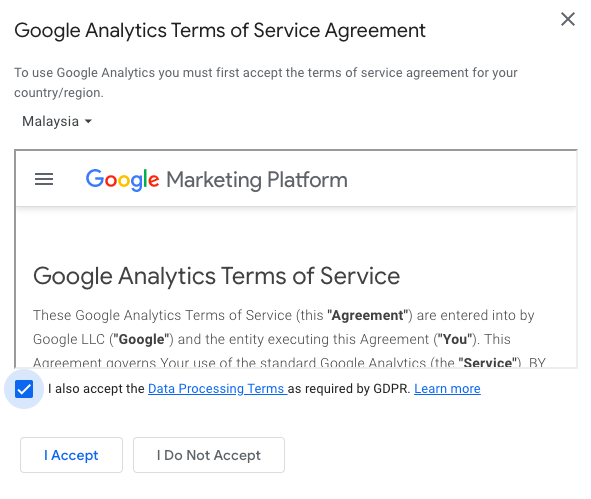Click the colorful Google logo

[x=122, y=180]
